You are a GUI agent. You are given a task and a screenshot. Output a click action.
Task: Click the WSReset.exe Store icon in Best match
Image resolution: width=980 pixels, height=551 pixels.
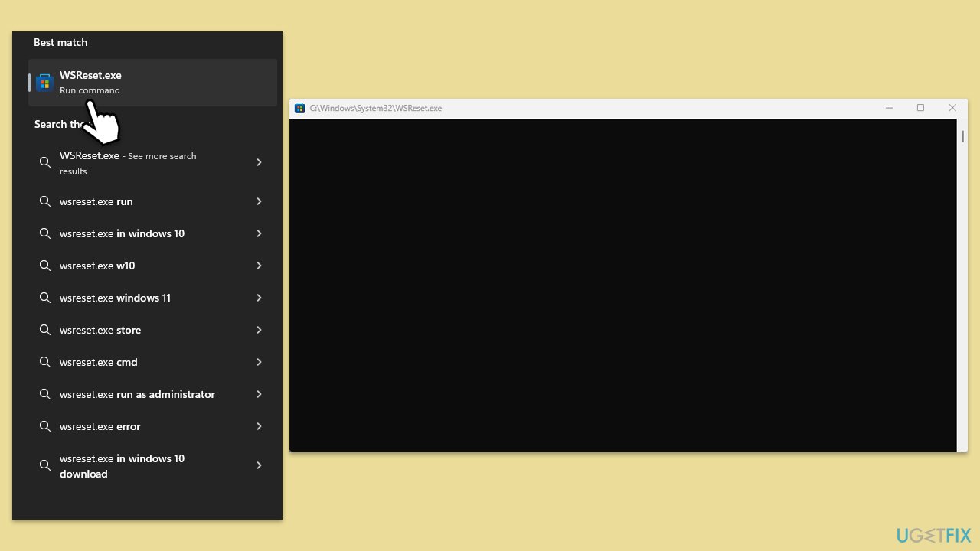click(x=44, y=83)
